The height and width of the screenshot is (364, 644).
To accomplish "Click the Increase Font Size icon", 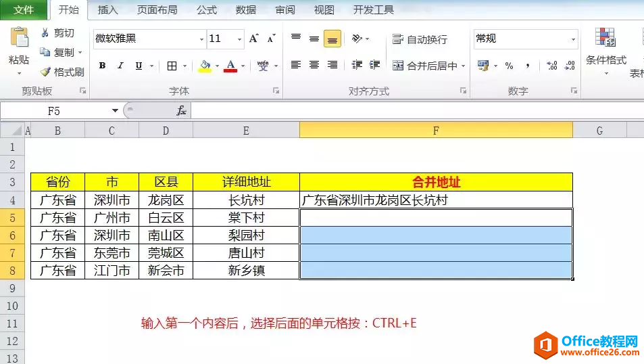I will coord(254,39).
